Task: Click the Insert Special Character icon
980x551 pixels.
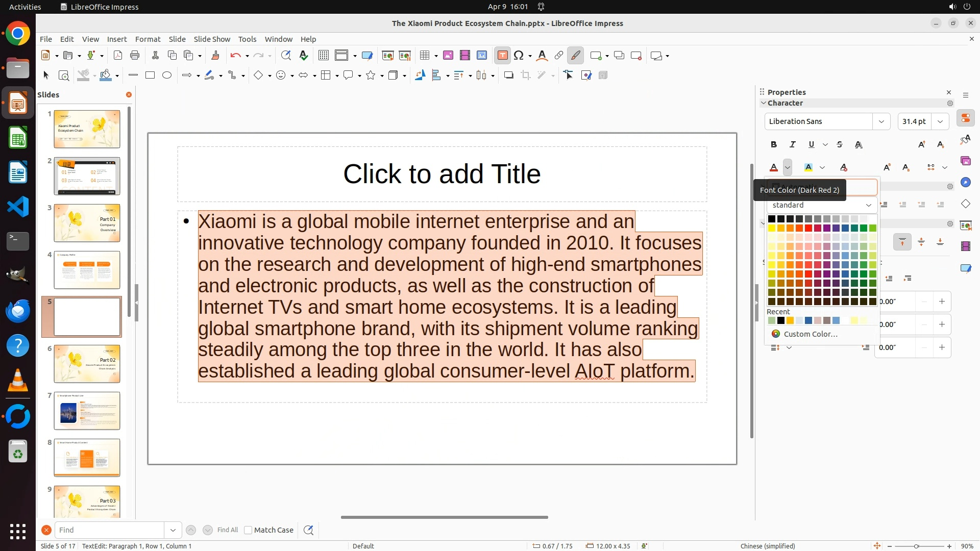Action: point(519,56)
